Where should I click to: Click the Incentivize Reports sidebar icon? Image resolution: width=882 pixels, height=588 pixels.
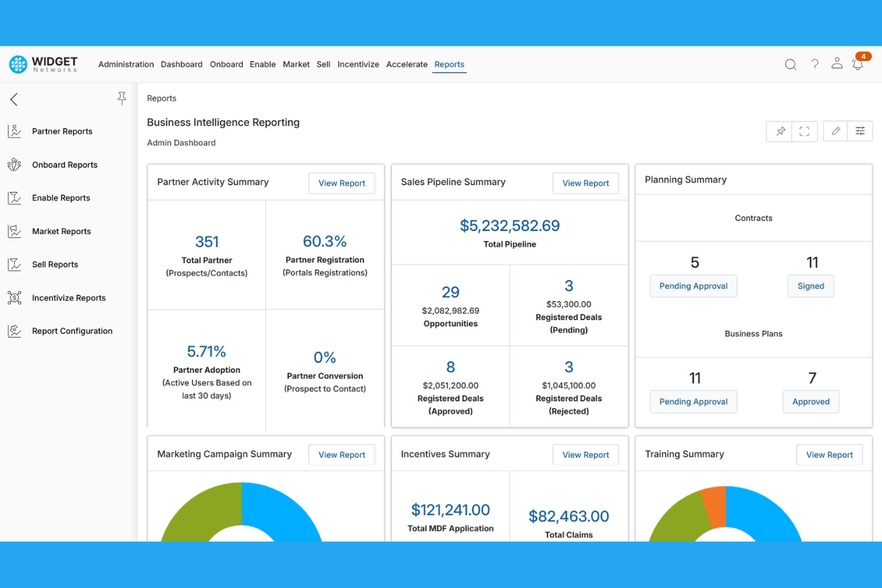pos(15,298)
